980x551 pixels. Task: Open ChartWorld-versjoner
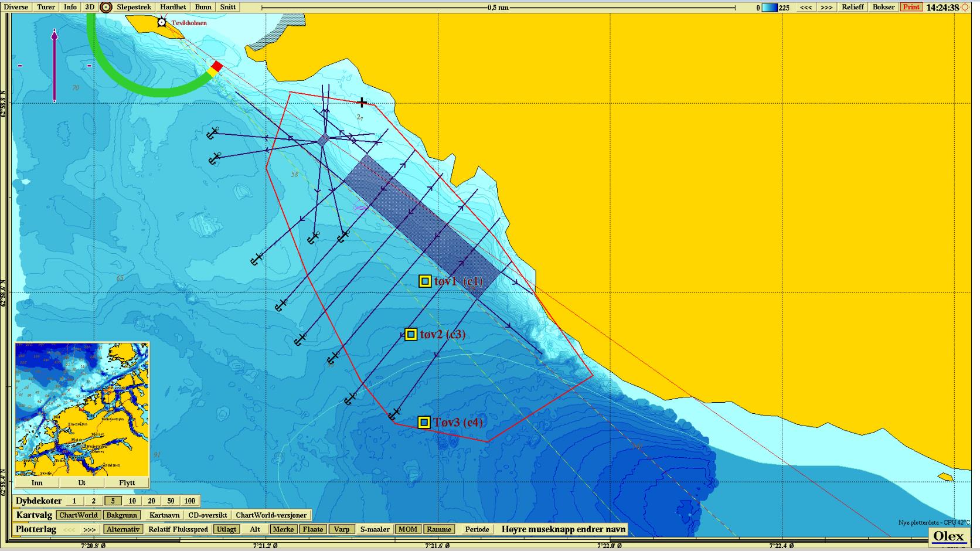tap(271, 515)
